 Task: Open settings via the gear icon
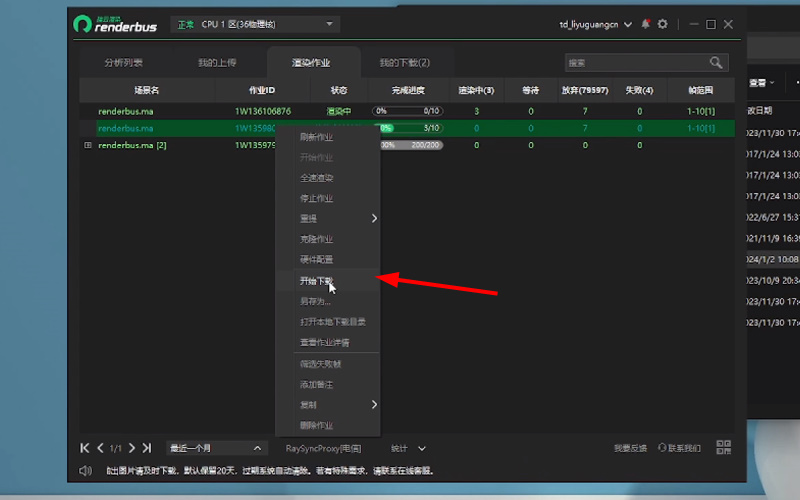[x=662, y=24]
